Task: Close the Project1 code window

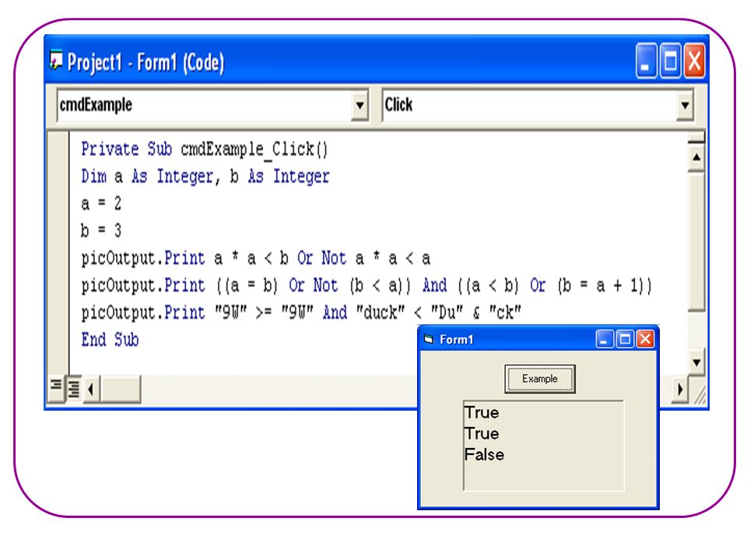Action: click(x=694, y=61)
